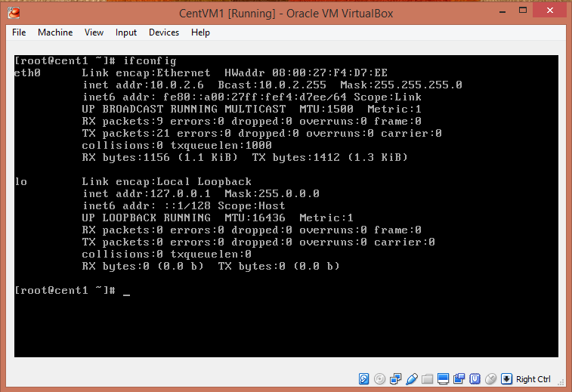Click the optical disc drive status icon
The image size is (572, 392).
tap(380, 378)
